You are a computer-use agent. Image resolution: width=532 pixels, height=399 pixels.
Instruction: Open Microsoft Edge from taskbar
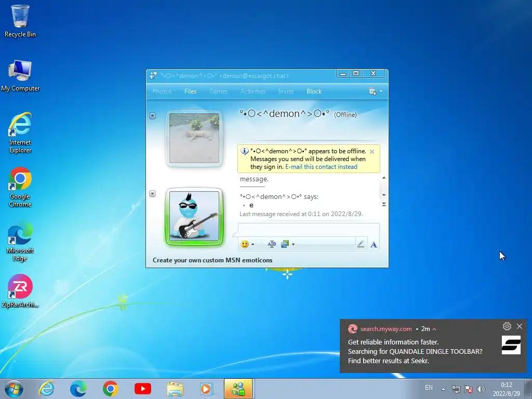[78, 389]
